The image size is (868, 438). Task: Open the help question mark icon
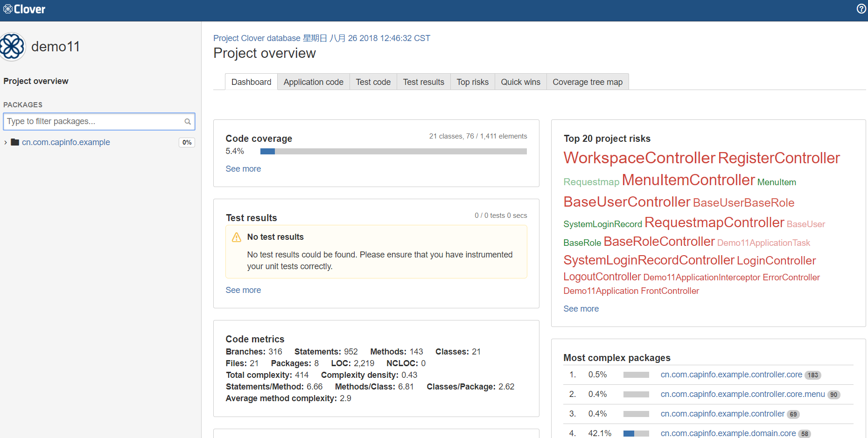[861, 9]
